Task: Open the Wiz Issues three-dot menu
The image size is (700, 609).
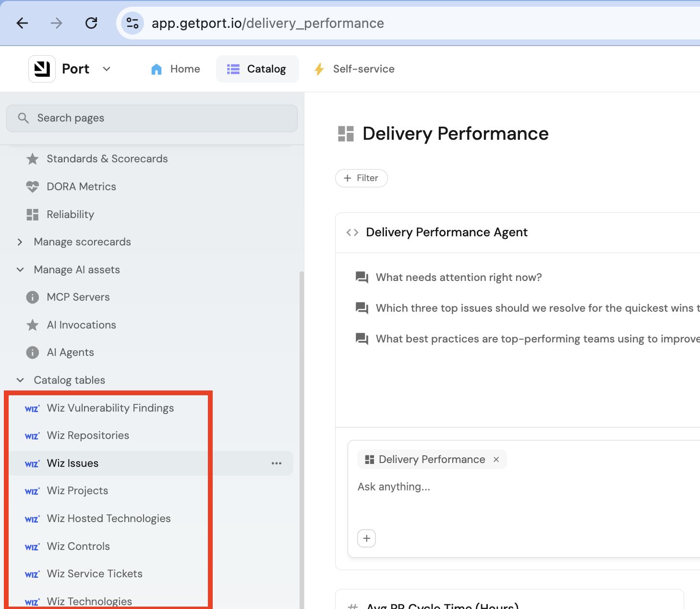Action: click(x=277, y=463)
